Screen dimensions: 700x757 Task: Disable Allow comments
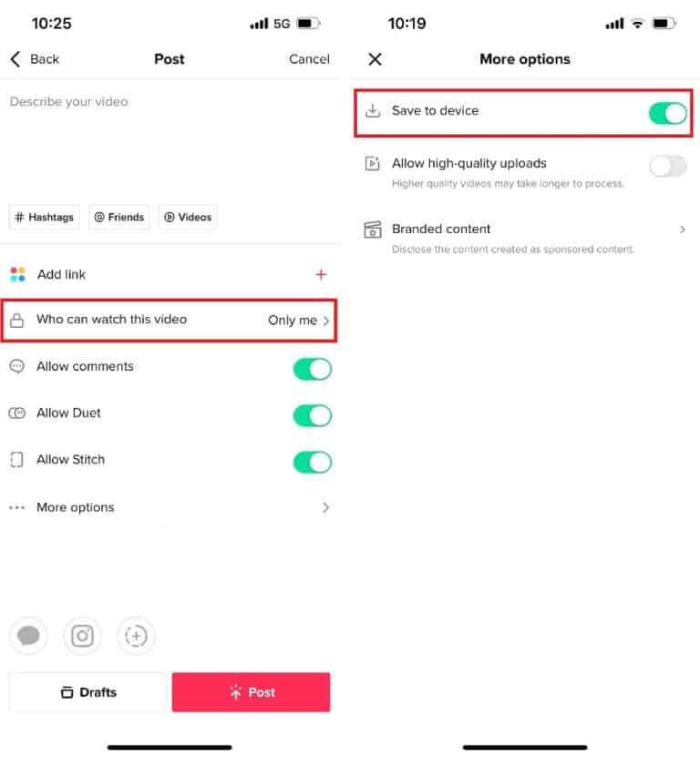pyautogui.click(x=313, y=369)
